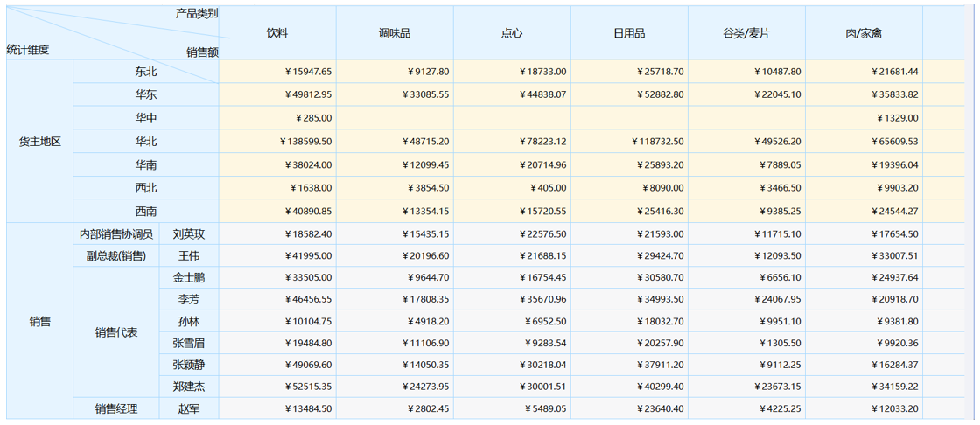Select the 销售经理 row header
The image size is (980, 425).
click(116, 408)
